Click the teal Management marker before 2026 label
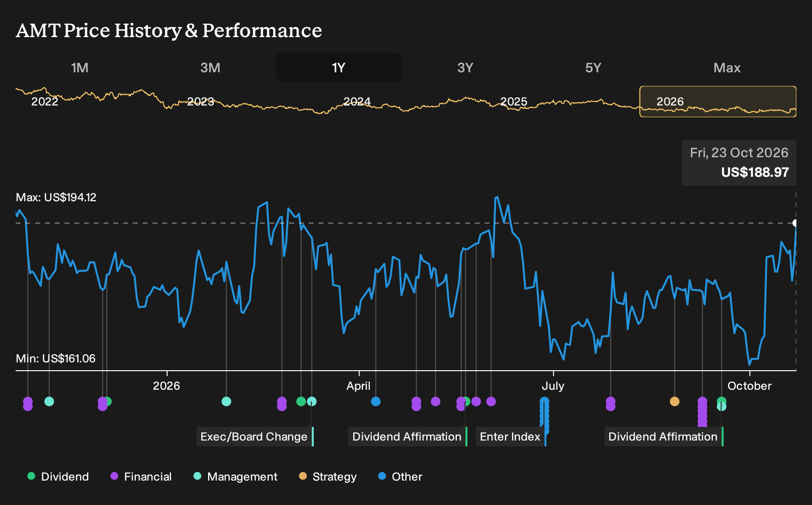 49,401
